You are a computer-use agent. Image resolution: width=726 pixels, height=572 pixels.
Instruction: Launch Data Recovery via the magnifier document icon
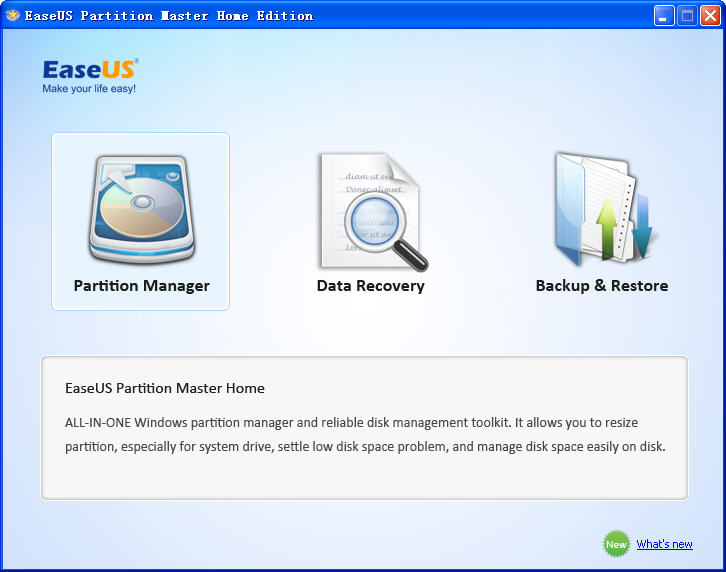tap(373, 212)
